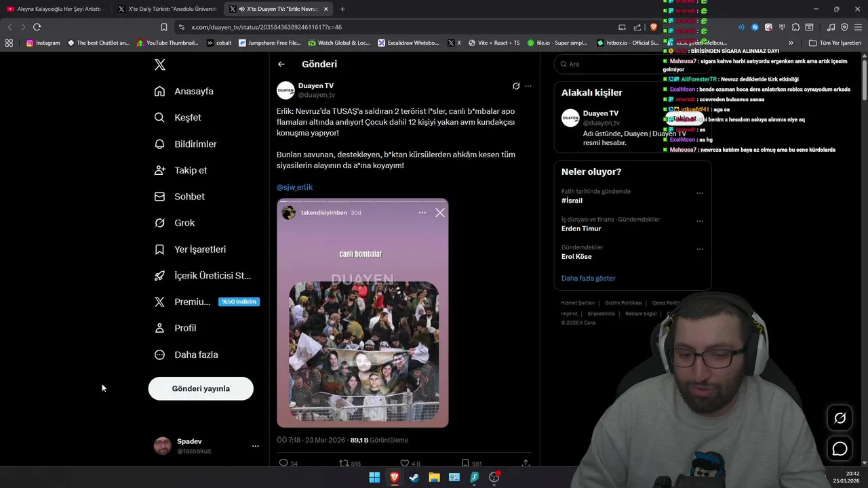Viewport: 868px width, 488px height.
Task: Click the 89,1 B Görüntüleme count
Action: 379,440
